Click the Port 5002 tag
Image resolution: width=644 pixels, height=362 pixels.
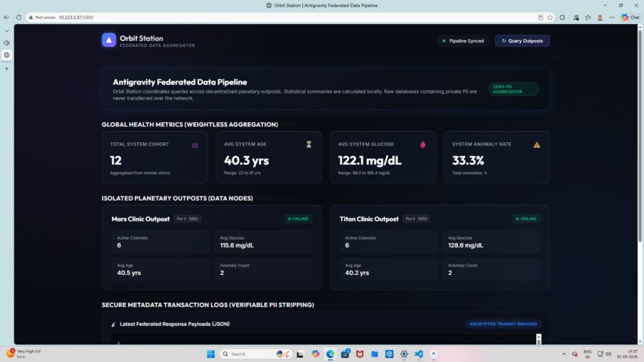[x=416, y=219]
